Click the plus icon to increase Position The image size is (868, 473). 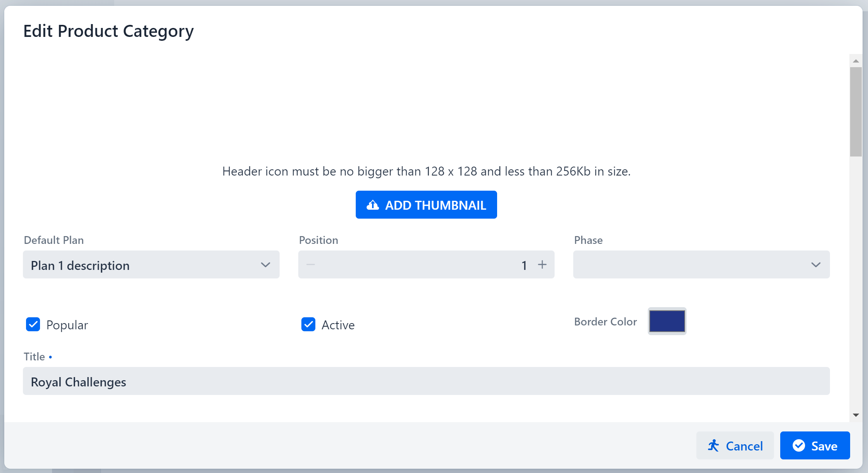pos(543,264)
